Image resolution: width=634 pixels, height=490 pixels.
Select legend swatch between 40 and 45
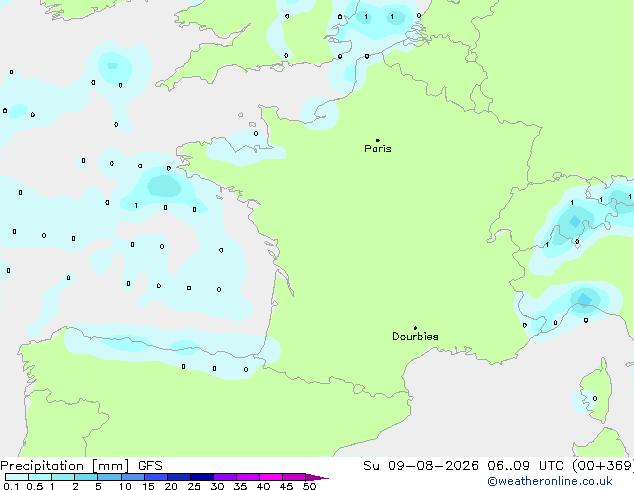(271, 477)
